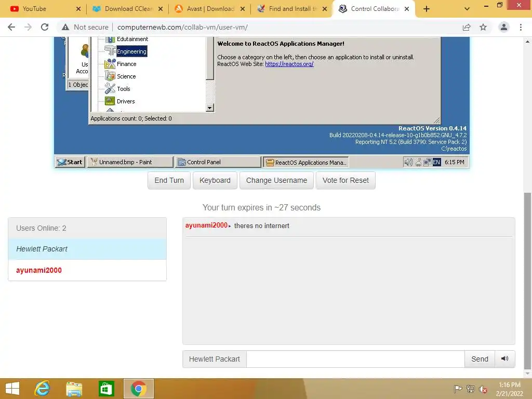Click the Applications count status bar text
This screenshot has width=532, height=399.
click(x=131, y=118)
